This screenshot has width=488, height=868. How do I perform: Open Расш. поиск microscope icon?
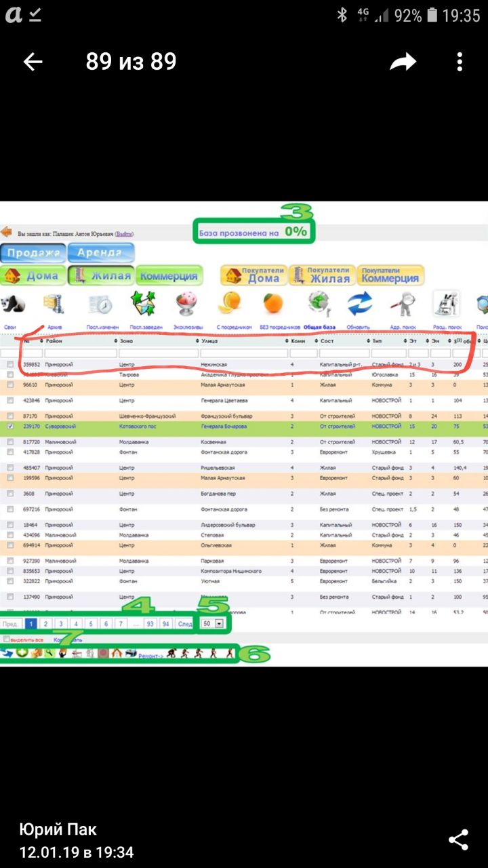[x=446, y=303]
